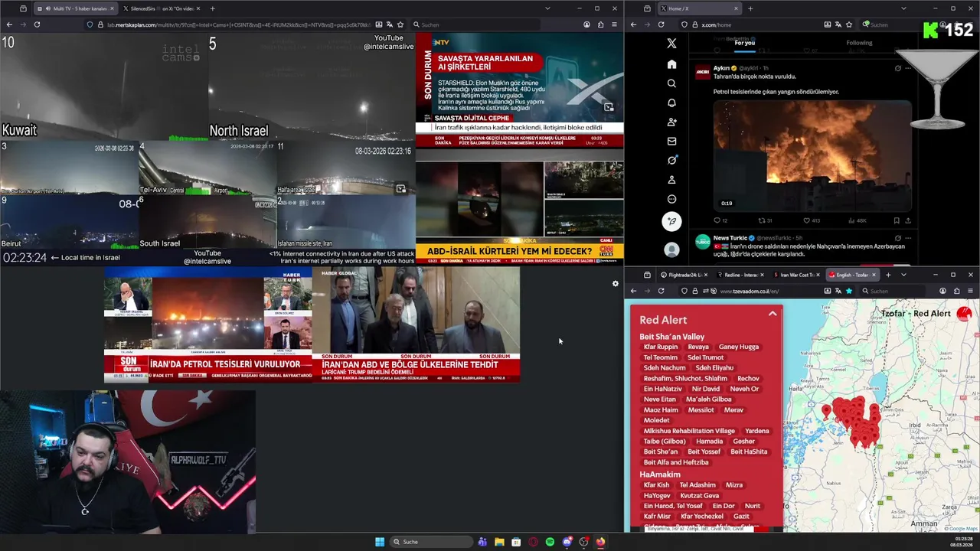Click the HaAmakim region heading
Screen dimensions: 980x551
click(x=660, y=474)
